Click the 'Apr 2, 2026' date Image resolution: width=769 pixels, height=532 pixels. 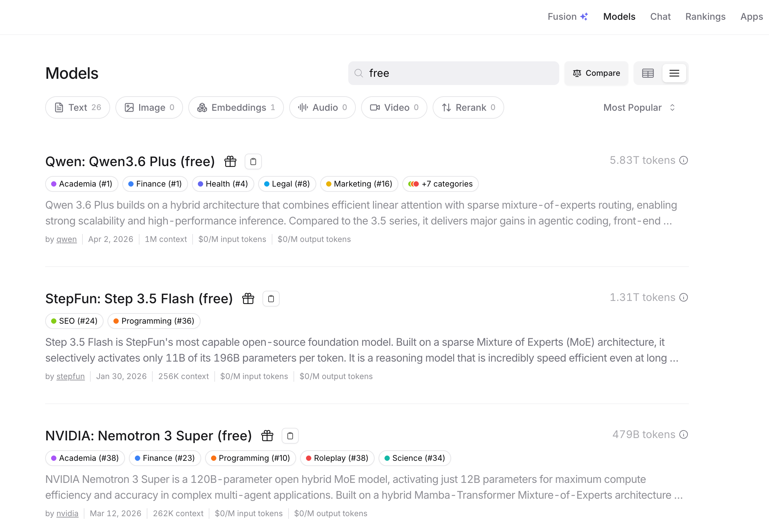(111, 239)
